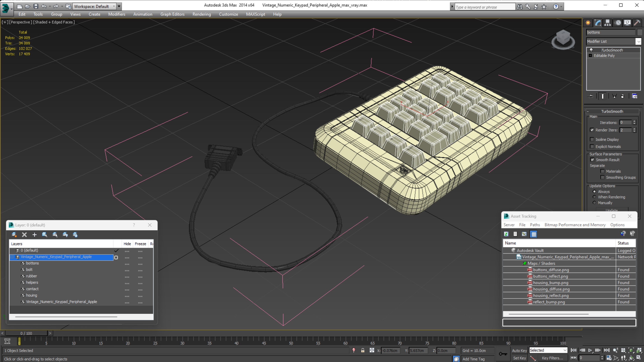This screenshot has width=644, height=362.
Task: Collapse the TurboSmooth rollout header
Action: point(612,111)
